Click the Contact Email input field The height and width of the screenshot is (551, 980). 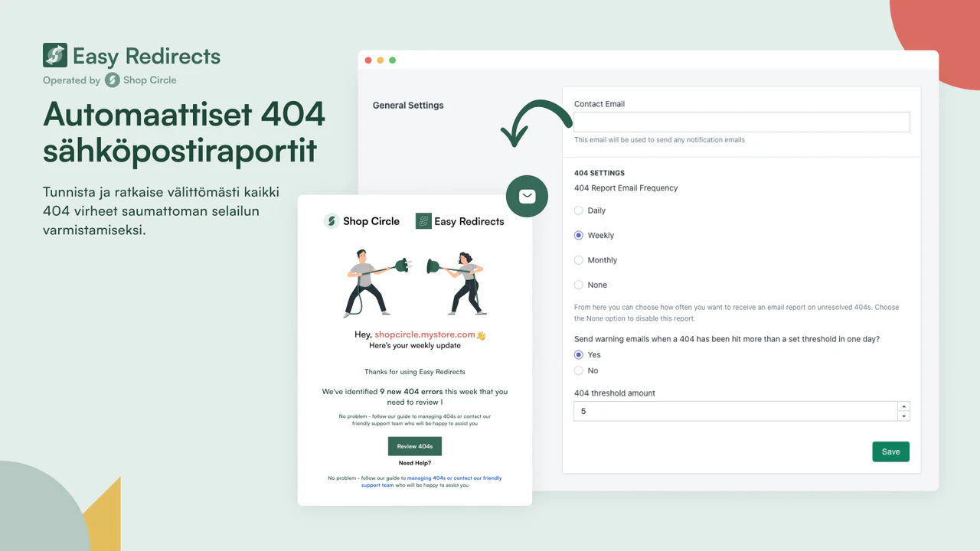pos(742,122)
